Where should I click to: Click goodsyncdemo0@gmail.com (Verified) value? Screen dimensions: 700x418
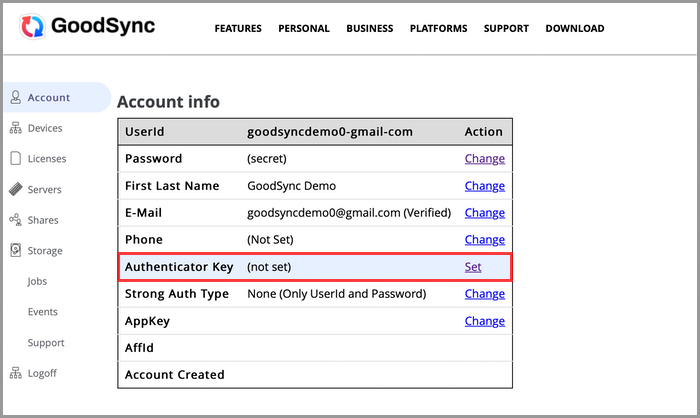(349, 213)
